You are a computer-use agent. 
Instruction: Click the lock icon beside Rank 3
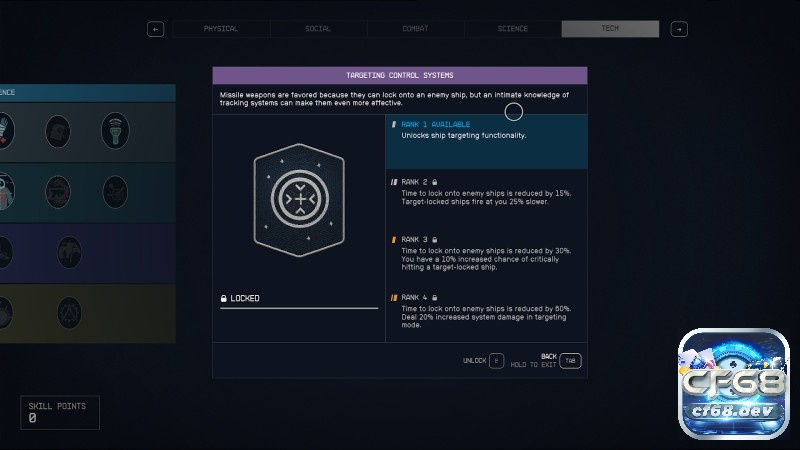click(x=435, y=240)
